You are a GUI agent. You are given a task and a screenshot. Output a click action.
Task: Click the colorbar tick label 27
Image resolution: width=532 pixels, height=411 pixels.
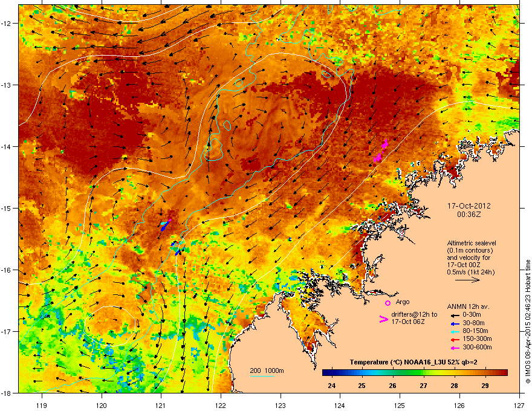(423, 386)
